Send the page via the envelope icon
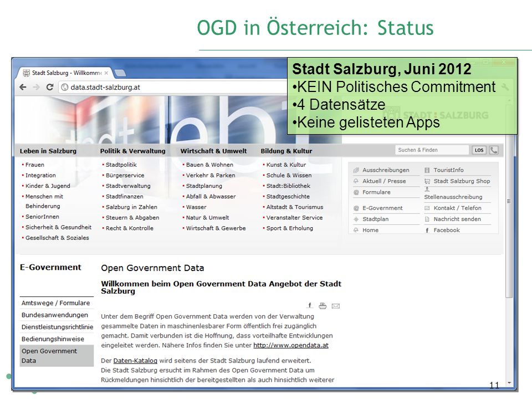 336,306
